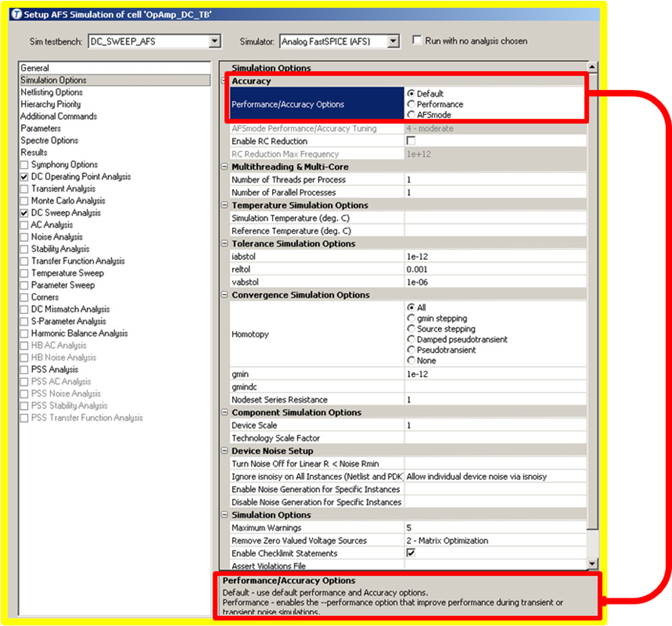Image resolution: width=672 pixels, height=626 pixels.
Task: Select Default accuracy radio button
Action: [411, 93]
